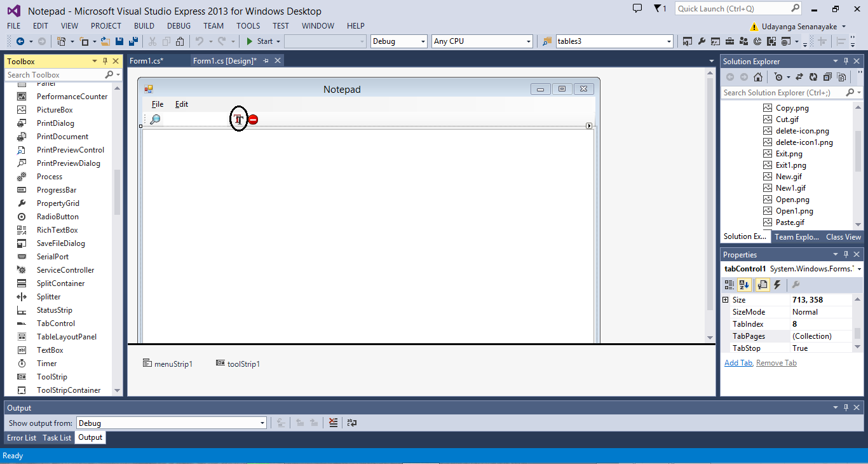Click the Collapse All icon in Solution Explorer
The height and width of the screenshot is (464, 868).
point(827,77)
